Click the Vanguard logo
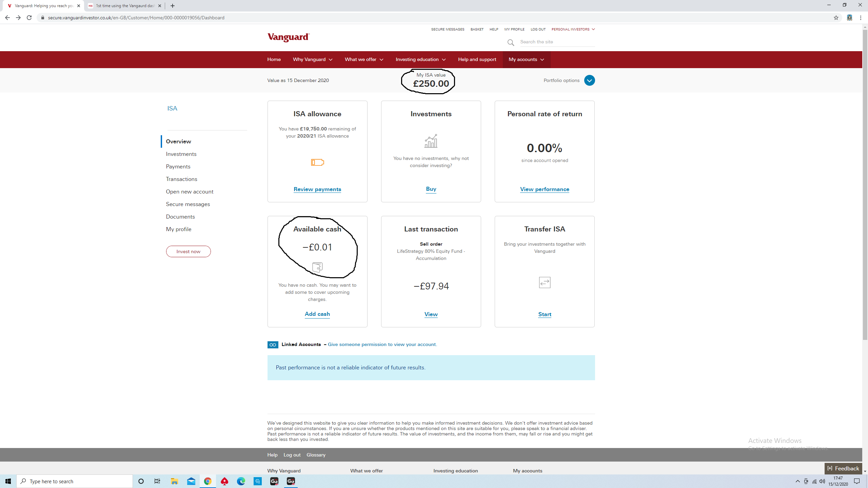Screen dimensions: 868x488 tap(289, 37)
